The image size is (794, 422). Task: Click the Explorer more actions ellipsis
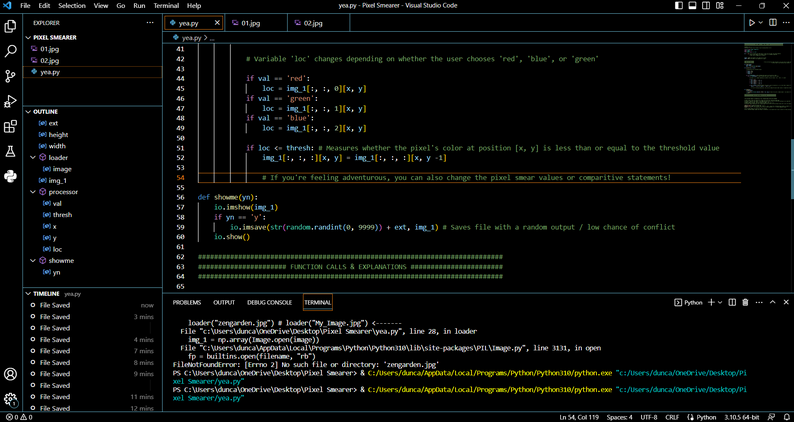click(150, 23)
